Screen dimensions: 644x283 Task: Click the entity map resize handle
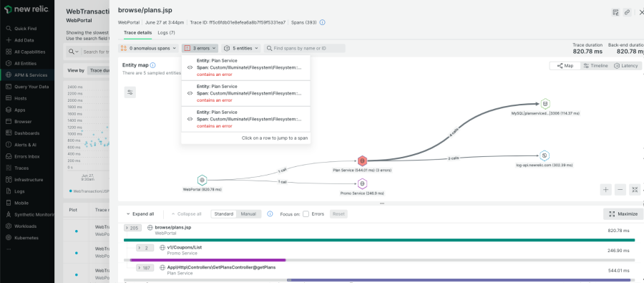click(x=382, y=203)
